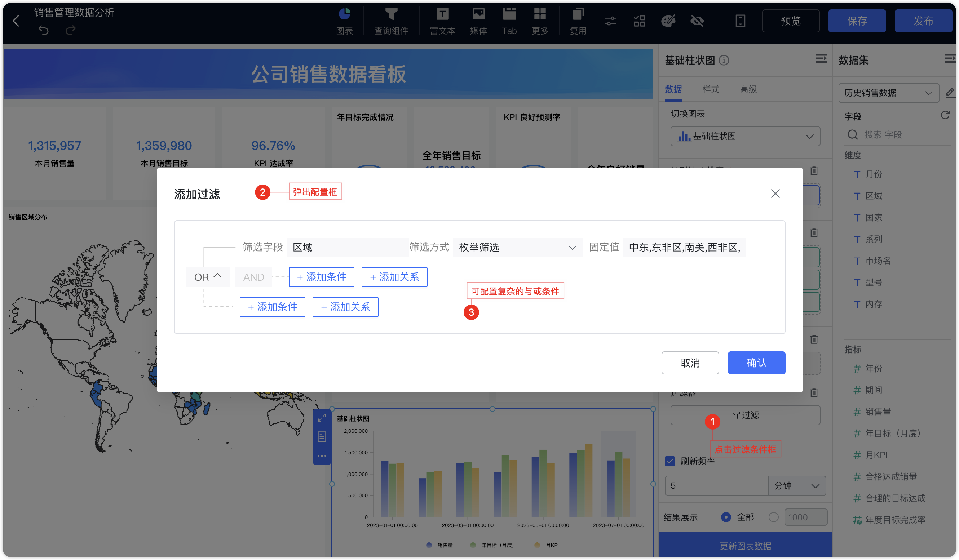Click info icon beside 基础柱状图 title

click(x=724, y=60)
